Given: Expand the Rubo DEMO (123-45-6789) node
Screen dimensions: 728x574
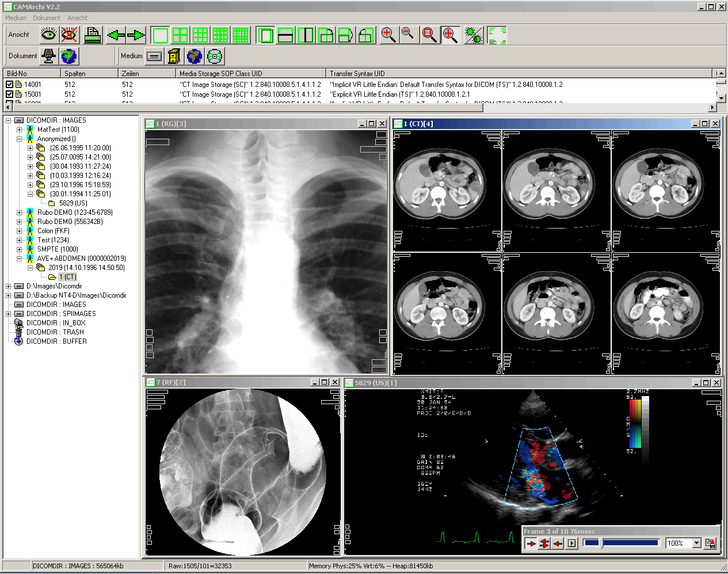Looking at the screenshot, I should [x=19, y=212].
